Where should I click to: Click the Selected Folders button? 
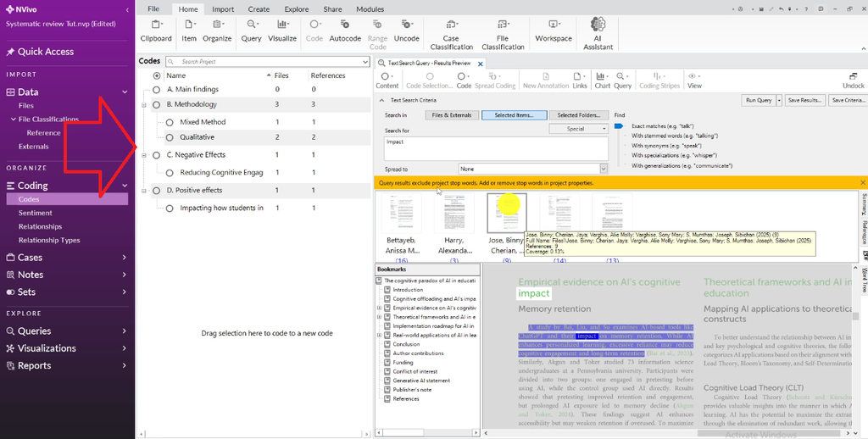pyautogui.click(x=578, y=115)
